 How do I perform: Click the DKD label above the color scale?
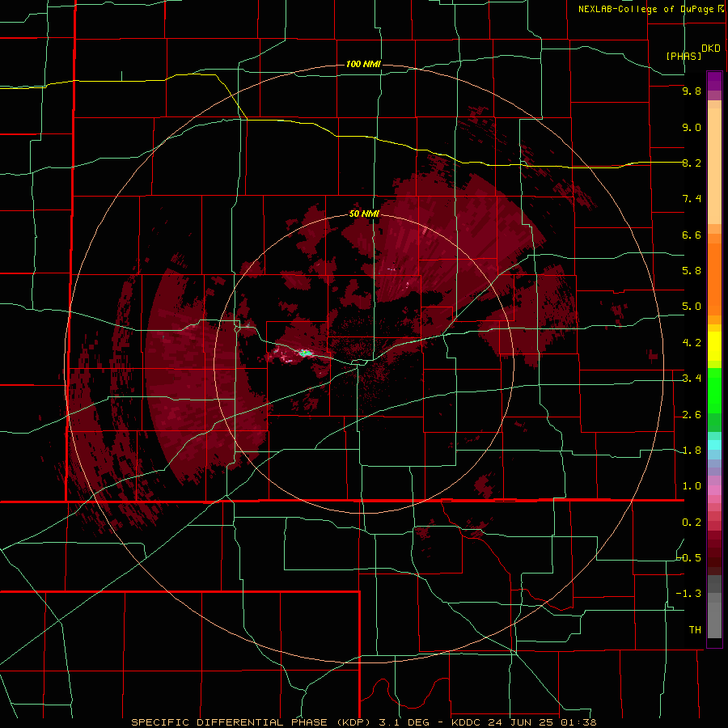point(711,49)
